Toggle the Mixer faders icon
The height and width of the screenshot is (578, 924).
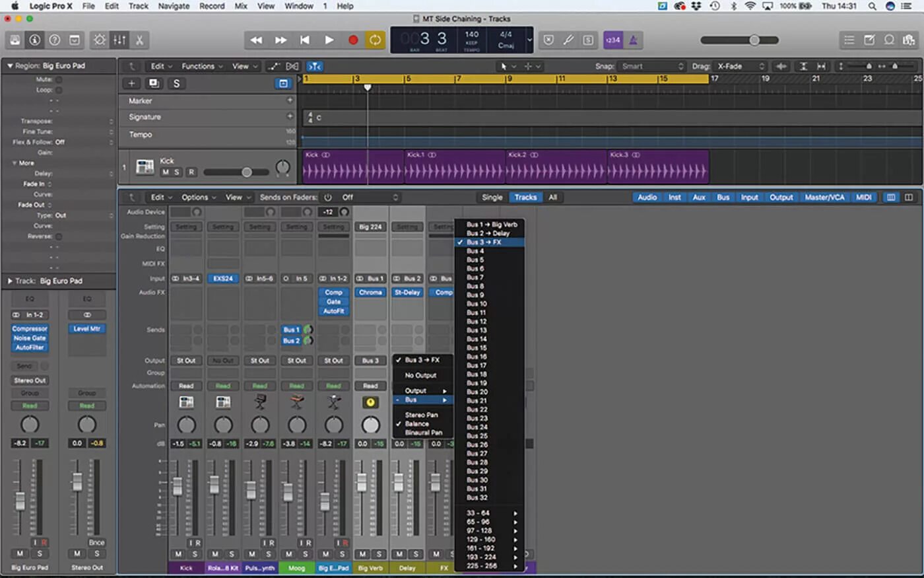pos(119,40)
